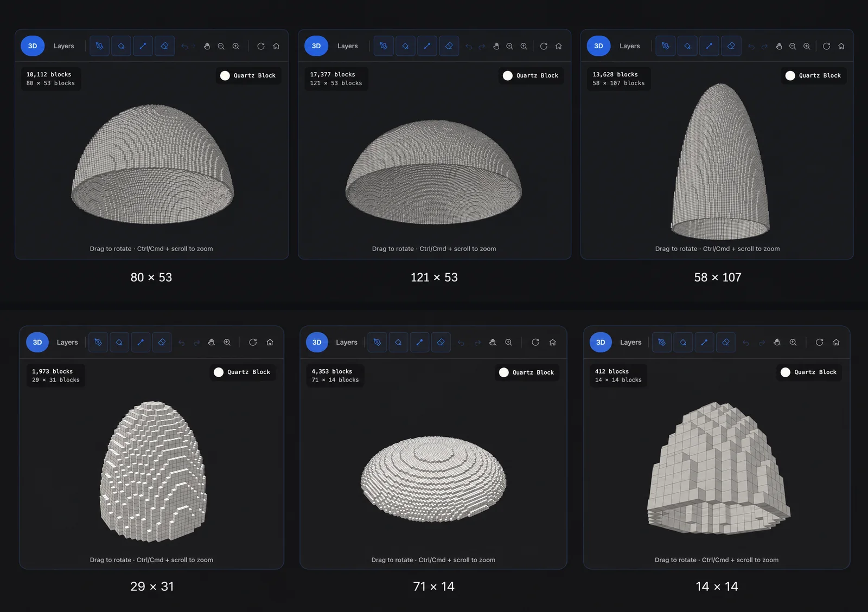
Task: Click the redo arrow in the 71 × 14 panel
Action: pyautogui.click(x=477, y=343)
